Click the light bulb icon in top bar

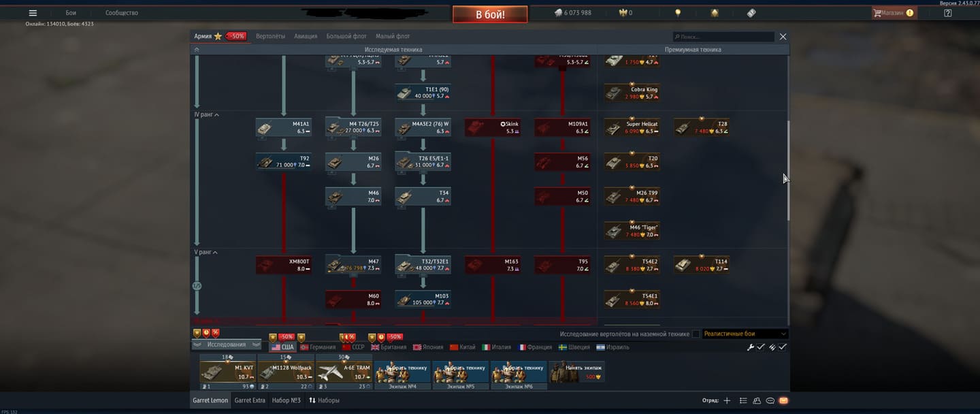pos(678,13)
